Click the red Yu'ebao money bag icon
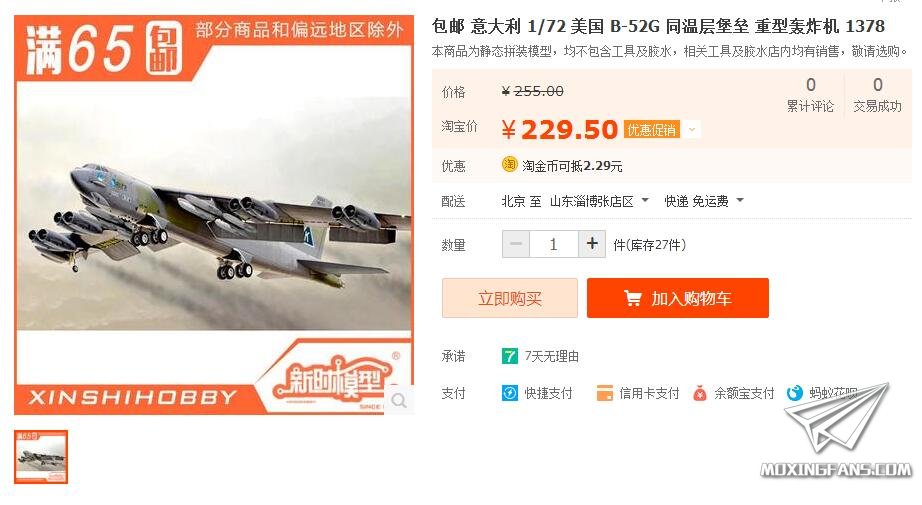922x505 pixels. [699, 393]
